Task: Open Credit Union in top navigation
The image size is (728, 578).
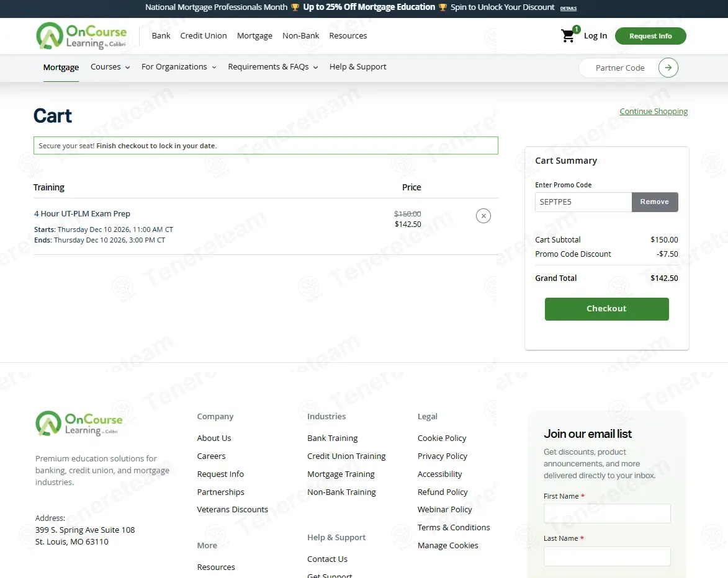Action: (x=204, y=36)
